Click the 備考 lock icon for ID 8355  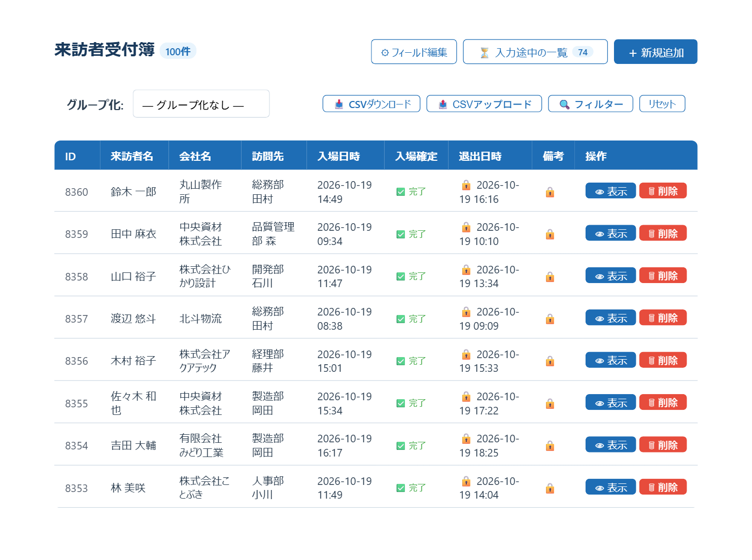tap(550, 404)
